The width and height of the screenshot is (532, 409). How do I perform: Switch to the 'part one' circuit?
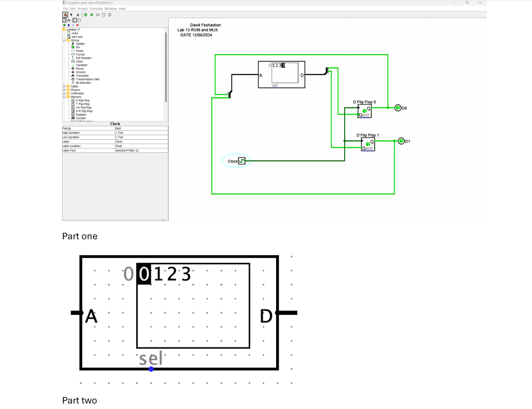pyautogui.click(x=77, y=37)
